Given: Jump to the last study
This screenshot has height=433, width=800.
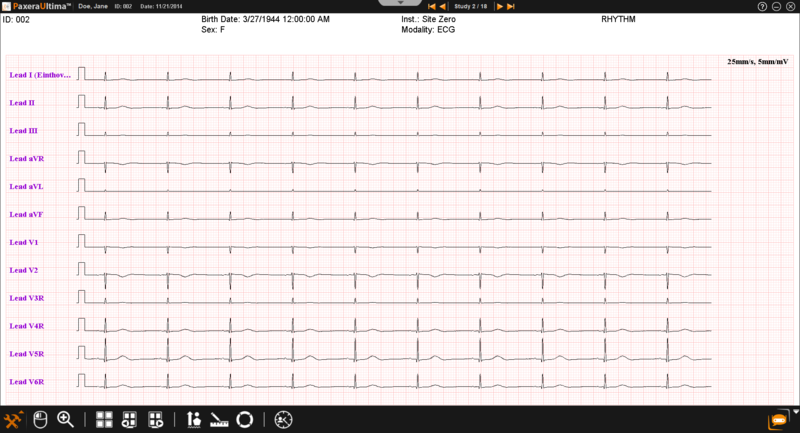Looking at the screenshot, I should [512, 6].
